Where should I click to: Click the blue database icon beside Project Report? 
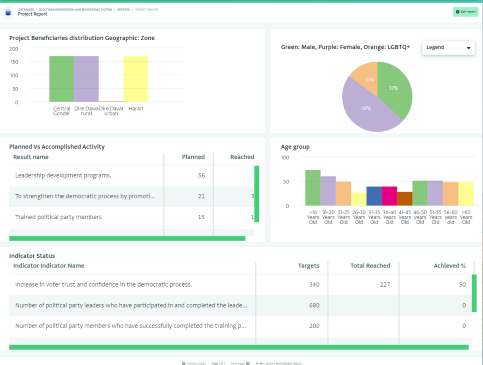tap(8, 13)
